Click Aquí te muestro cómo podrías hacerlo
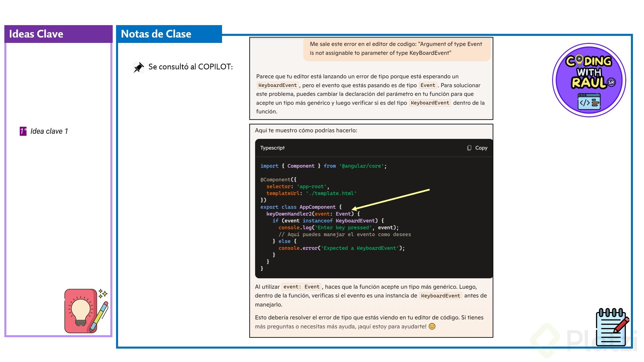The width and height of the screenshot is (644, 362). tap(306, 130)
